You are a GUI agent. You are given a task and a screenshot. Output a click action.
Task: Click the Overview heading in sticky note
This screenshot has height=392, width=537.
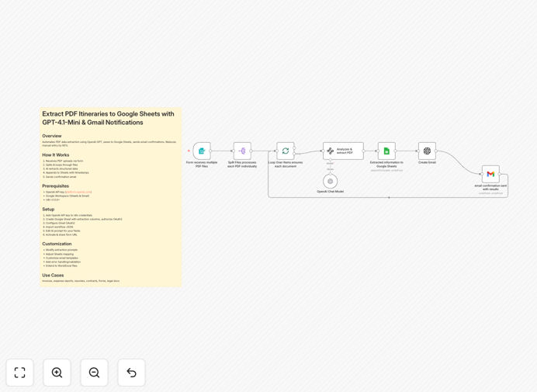[x=52, y=136]
